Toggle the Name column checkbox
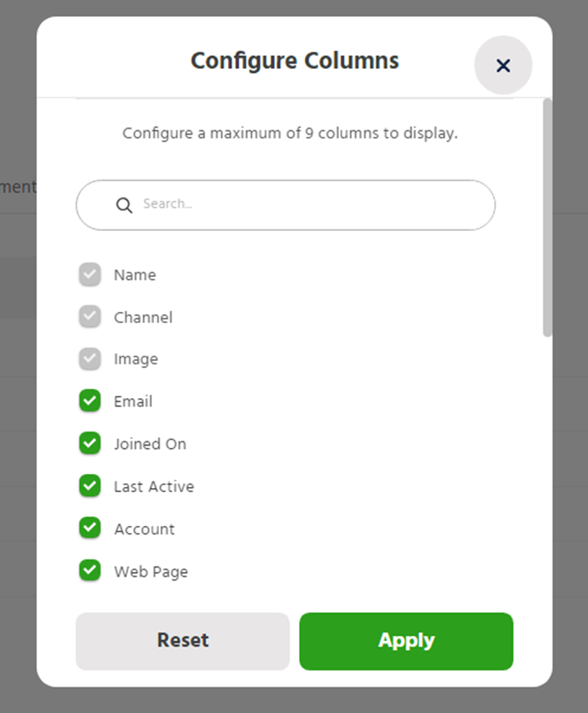Viewport: 588px width, 713px height. pyautogui.click(x=90, y=275)
